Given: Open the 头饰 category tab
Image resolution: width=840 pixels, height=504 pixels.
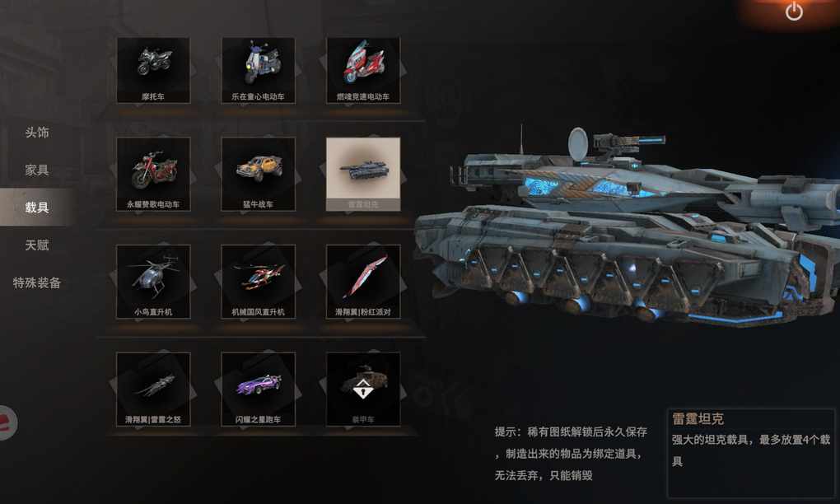Looking at the screenshot, I should pos(37,133).
